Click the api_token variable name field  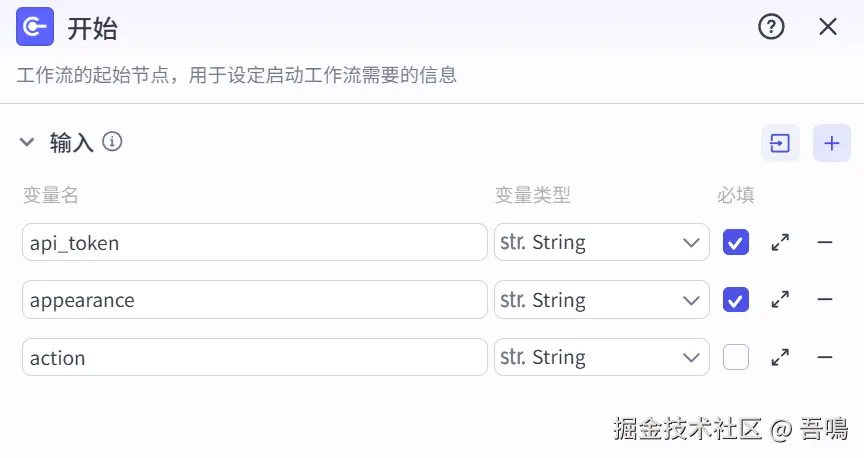254,242
